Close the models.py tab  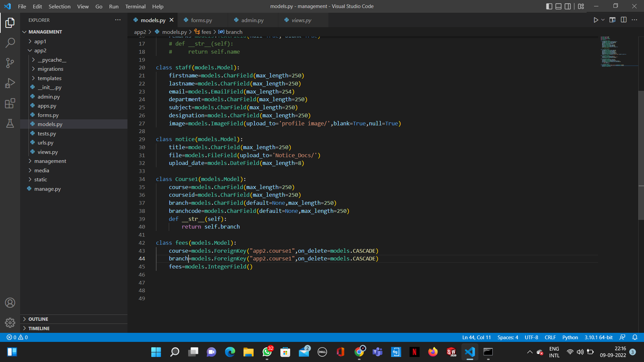pyautogui.click(x=171, y=20)
